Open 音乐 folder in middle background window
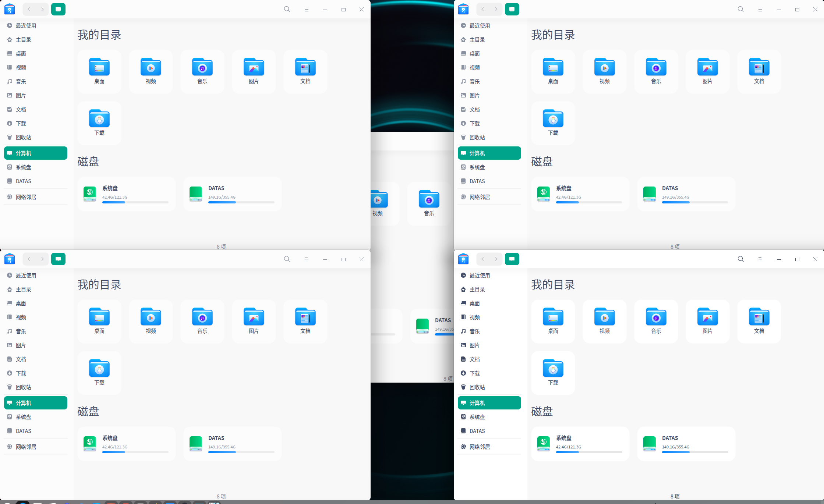Viewport: 824px width, 504px height. click(429, 203)
